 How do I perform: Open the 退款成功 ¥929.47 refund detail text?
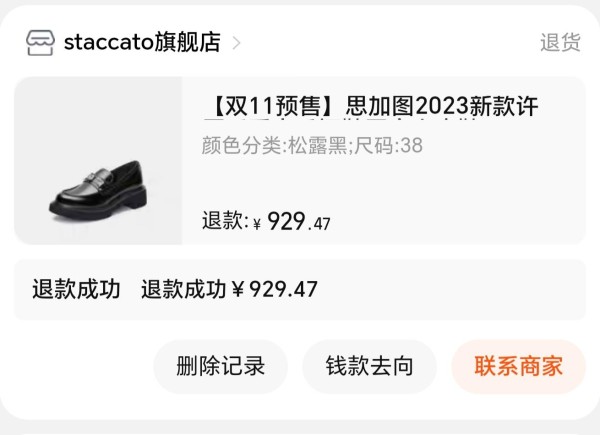tap(229, 289)
